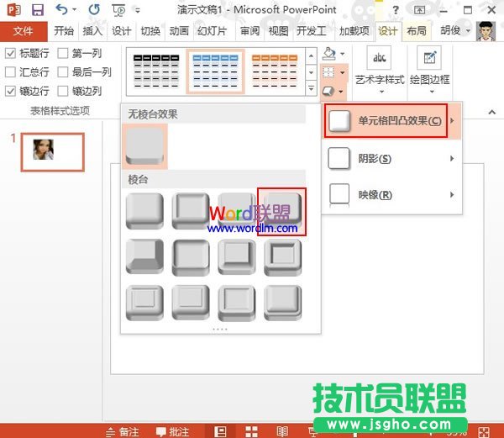Open the 单元格凹凸效果 submenu
504x438 pixels.
tap(391, 121)
